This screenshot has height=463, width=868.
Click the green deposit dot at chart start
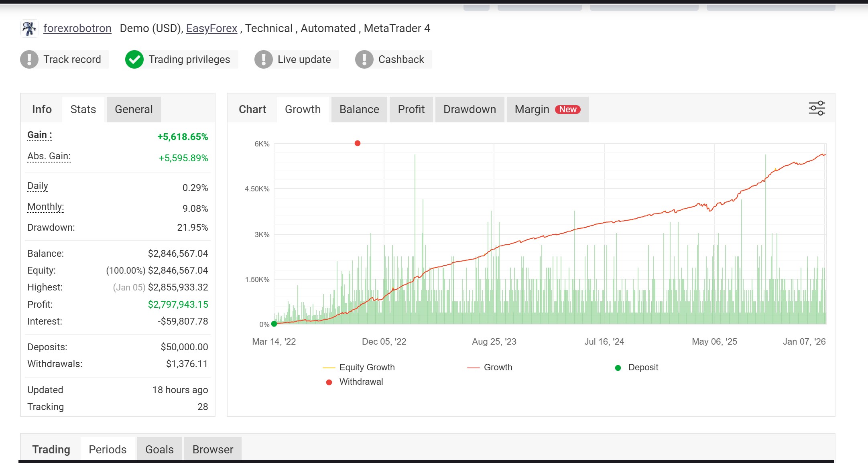pos(274,323)
